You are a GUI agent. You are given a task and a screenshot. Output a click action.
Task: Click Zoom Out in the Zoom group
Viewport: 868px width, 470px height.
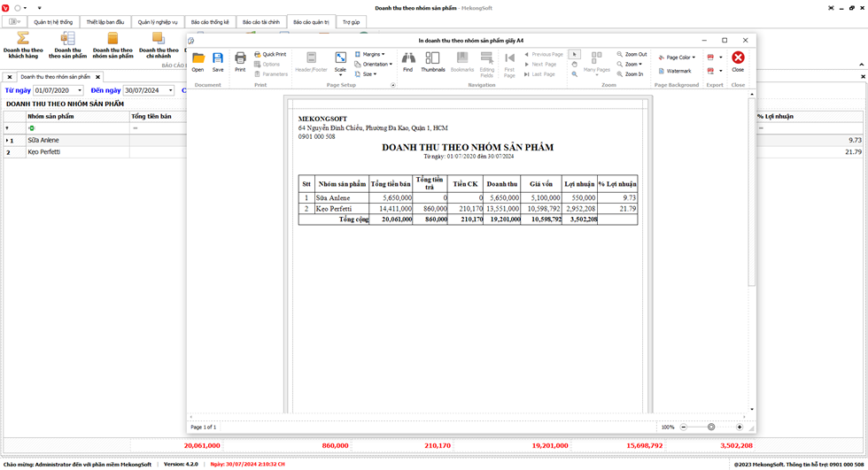point(632,54)
